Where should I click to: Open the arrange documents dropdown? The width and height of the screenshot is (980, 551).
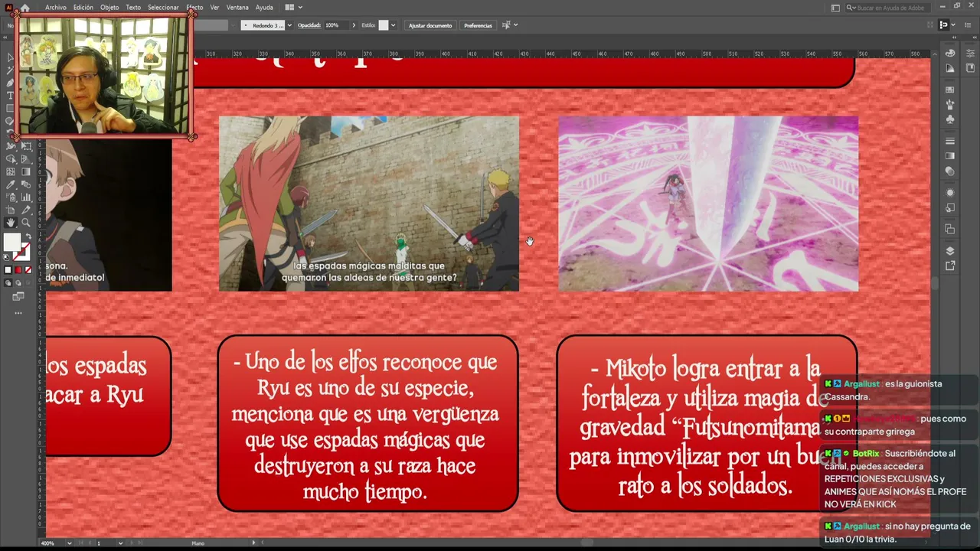pyautogui.click(x=293, y=7)
